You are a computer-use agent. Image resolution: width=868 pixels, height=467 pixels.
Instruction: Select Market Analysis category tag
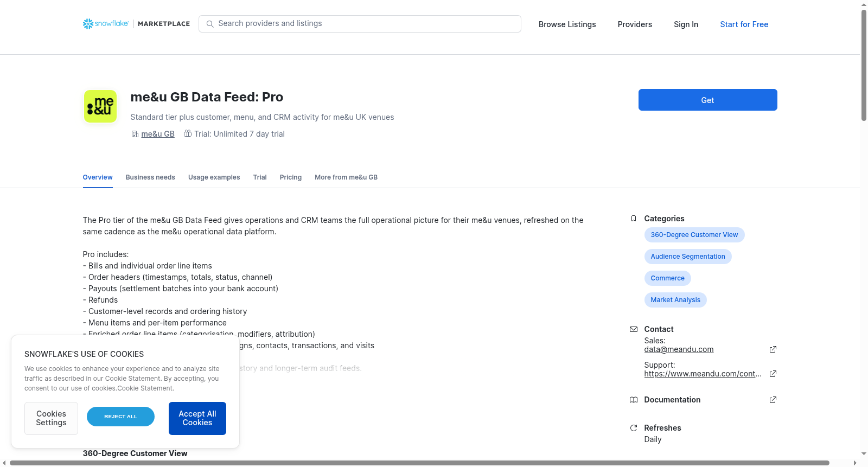[x=675, y=300]
